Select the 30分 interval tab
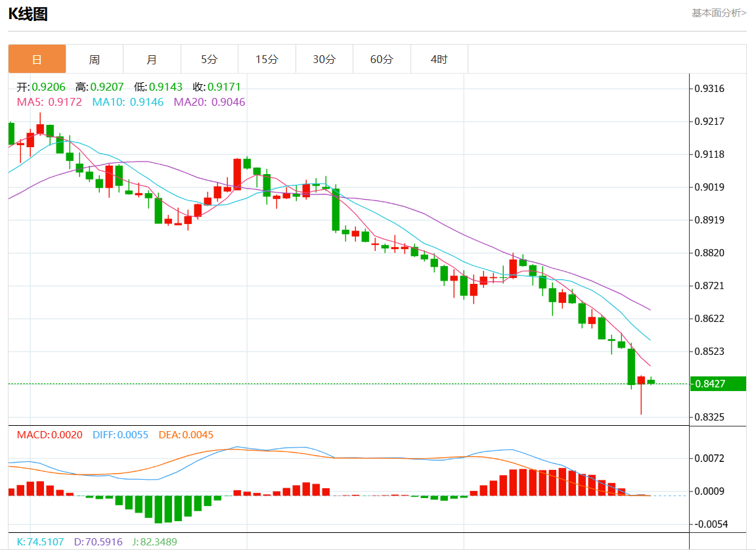The image size is (756, 550). [x=324, y=59]
